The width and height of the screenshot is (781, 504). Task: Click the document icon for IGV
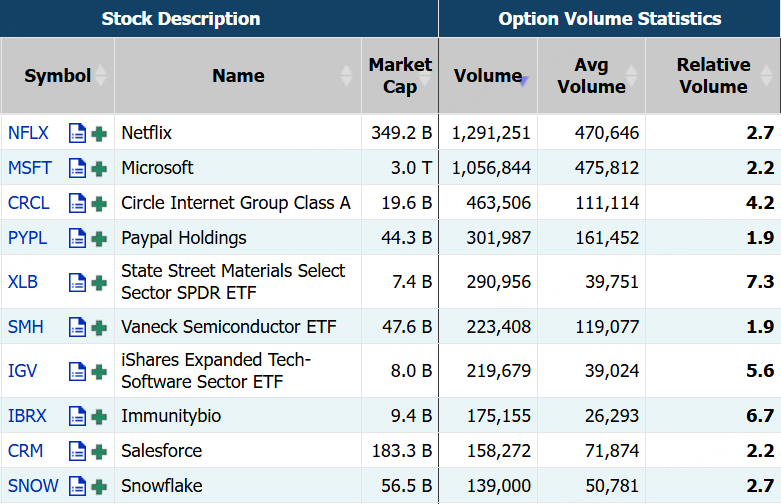point(77,371)
